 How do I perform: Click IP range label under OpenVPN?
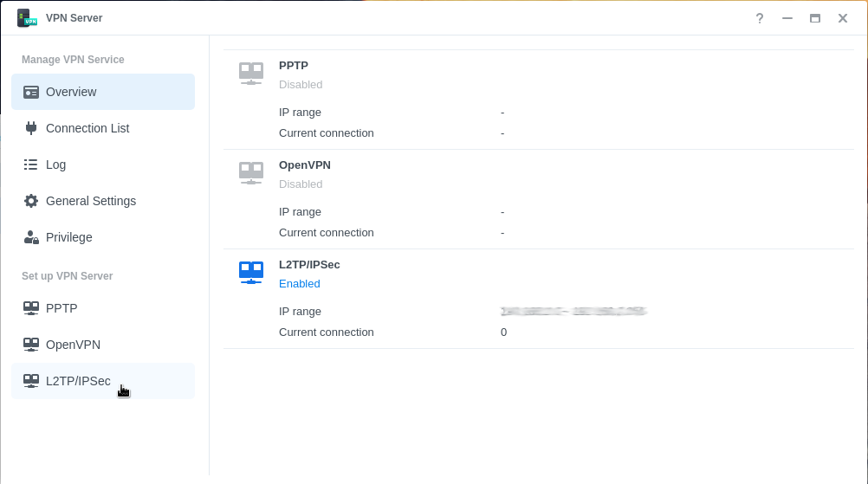[x=300, y=212]
